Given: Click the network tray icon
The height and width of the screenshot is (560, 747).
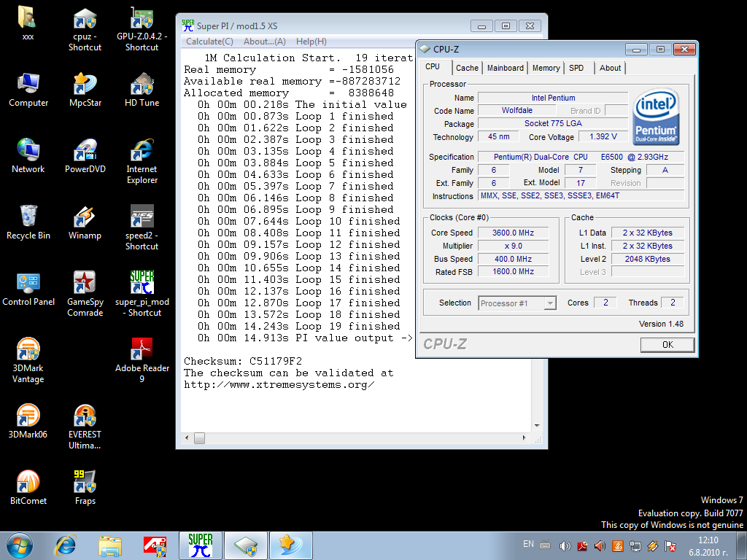Looking at the screenshot, I should coord(635,545).
